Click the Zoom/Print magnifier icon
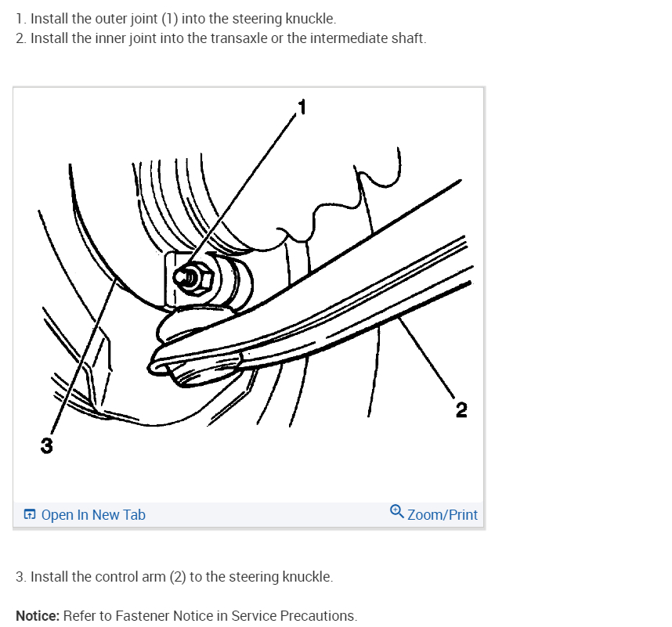The height and width of the screenshot is (627, 672). tap(396, 512)
